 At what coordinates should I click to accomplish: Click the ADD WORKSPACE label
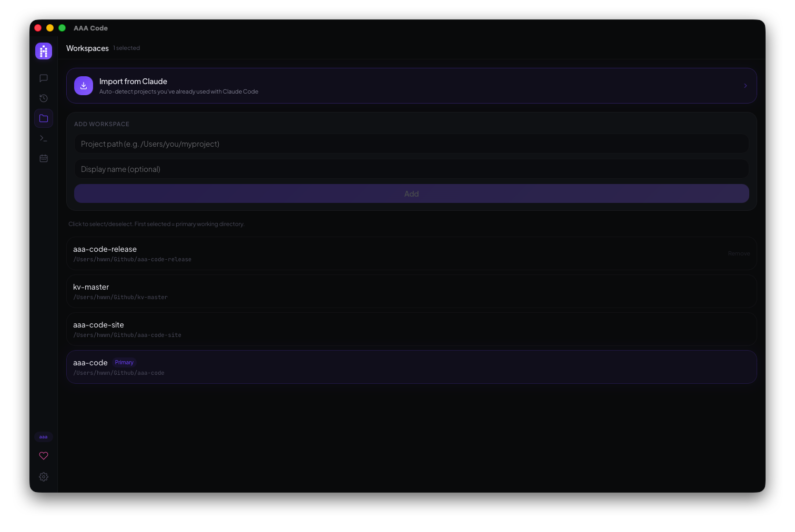pyautogui.click(x=101, y=124)
